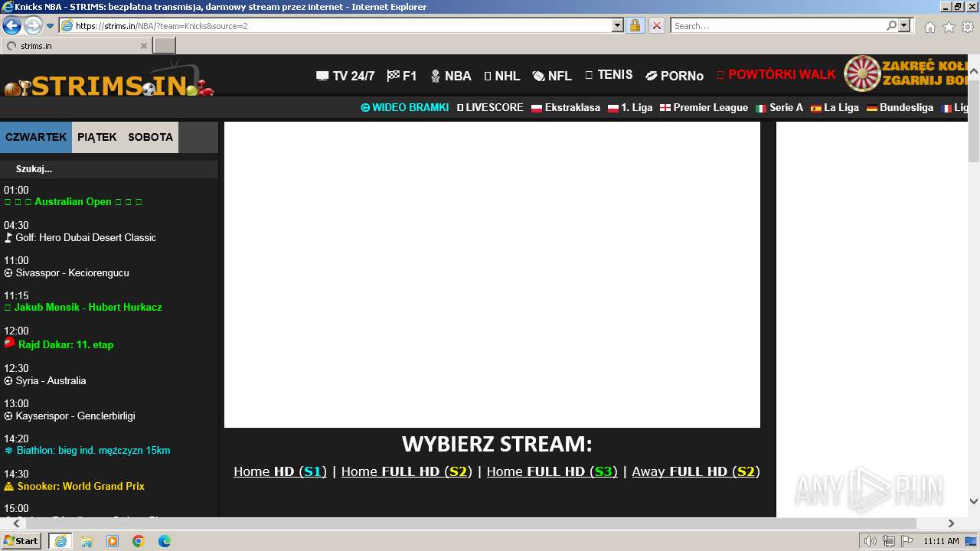The image size is (980, 551).
Task: Expand the address bar autocomplete dropdown
Action: [x=618, y=25]
